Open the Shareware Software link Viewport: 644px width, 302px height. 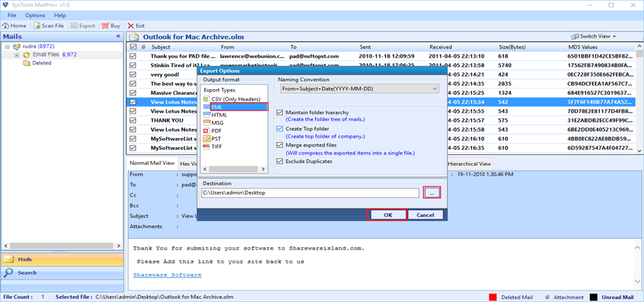pyautogui.click(x=167, y=274)
